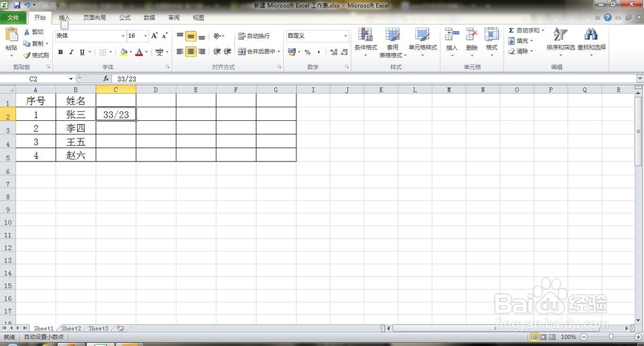Switch to View (视图) tab

click(x=198, y=17)
